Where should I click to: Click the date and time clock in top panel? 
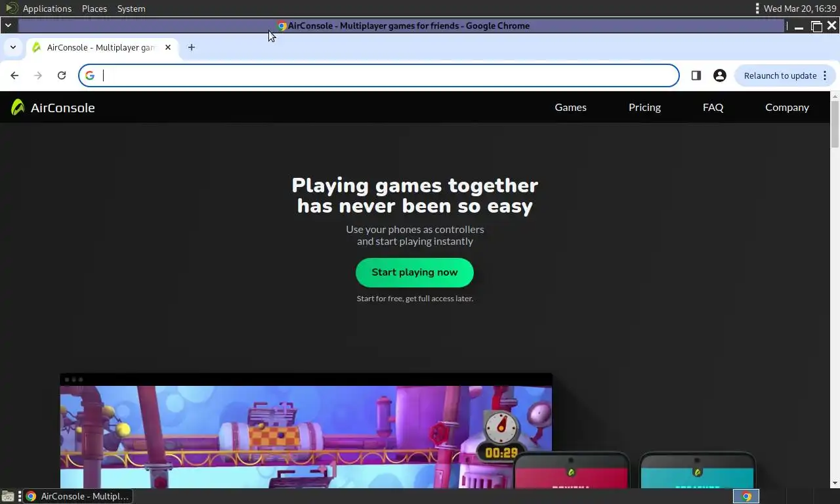[800, 9]
